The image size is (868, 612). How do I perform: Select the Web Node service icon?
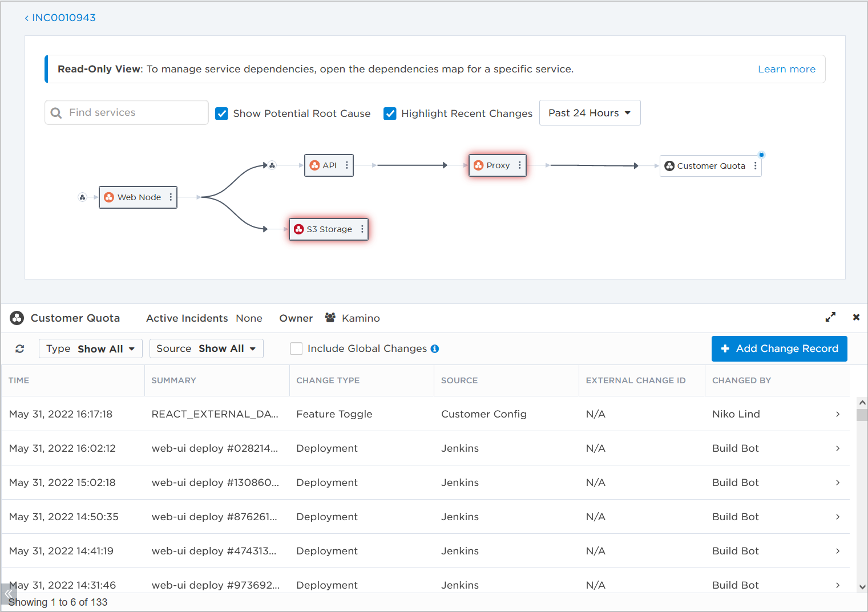[x=109, y=197]
